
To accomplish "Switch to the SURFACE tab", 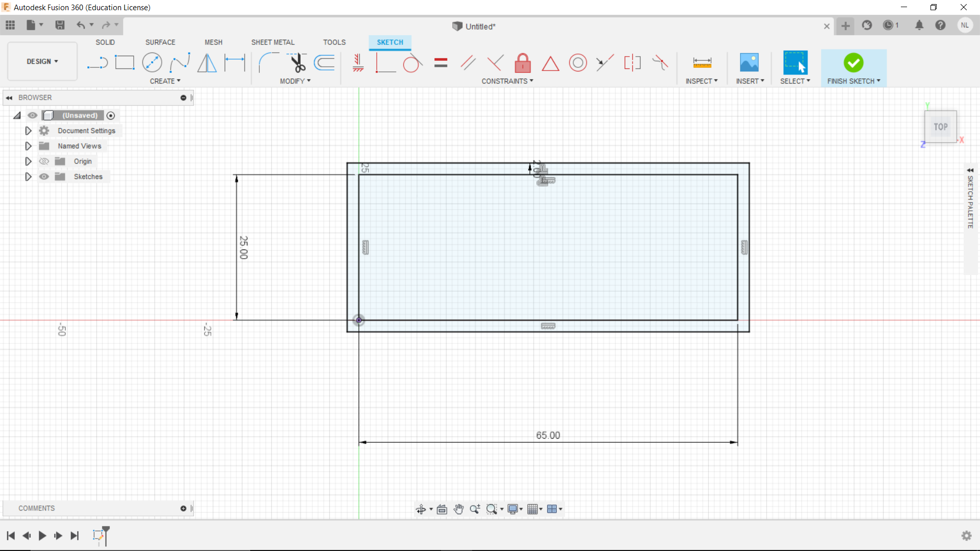I will pyautogui.click(x=160, y=42).
